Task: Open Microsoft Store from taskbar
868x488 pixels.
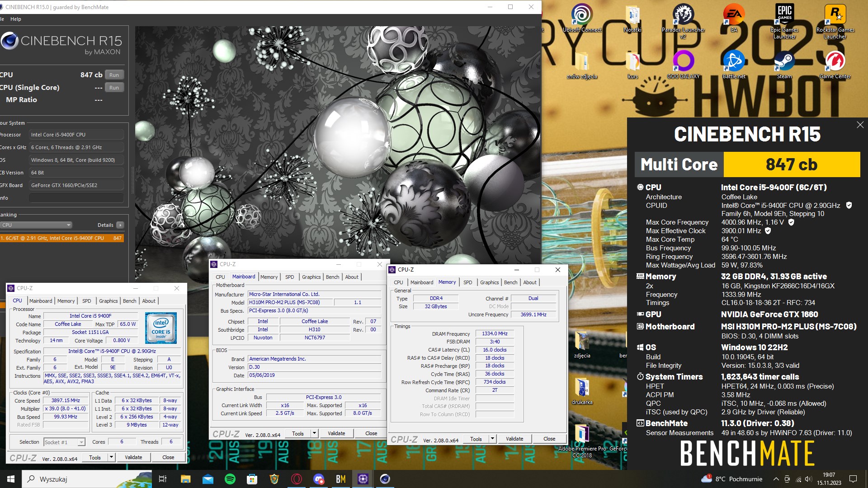Action: click(x=252, y=479)
